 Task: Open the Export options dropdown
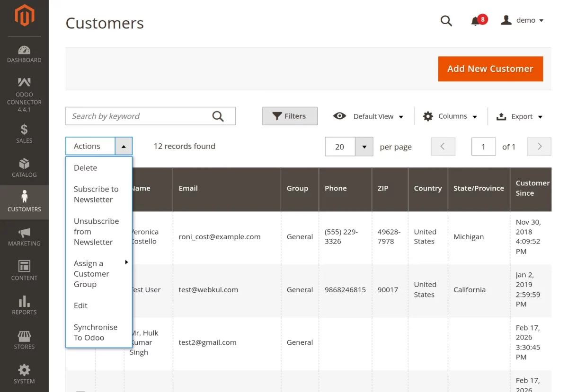519,116
